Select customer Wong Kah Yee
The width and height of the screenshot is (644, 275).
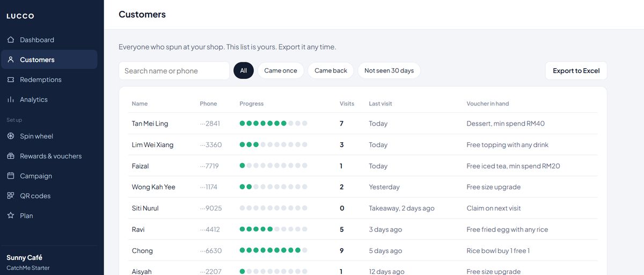(153, 187)
